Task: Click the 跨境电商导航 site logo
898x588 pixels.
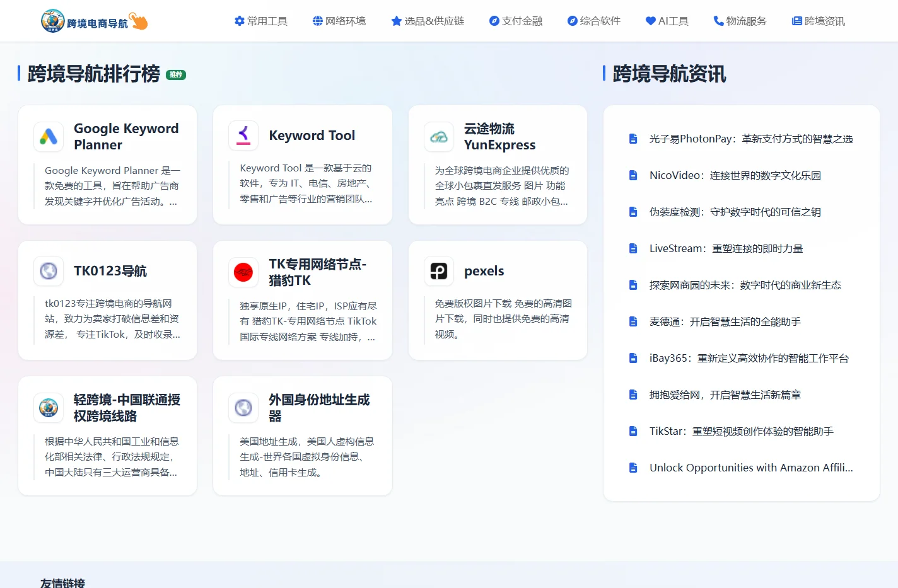Action: pyautogui.click(x=94, y=21)
